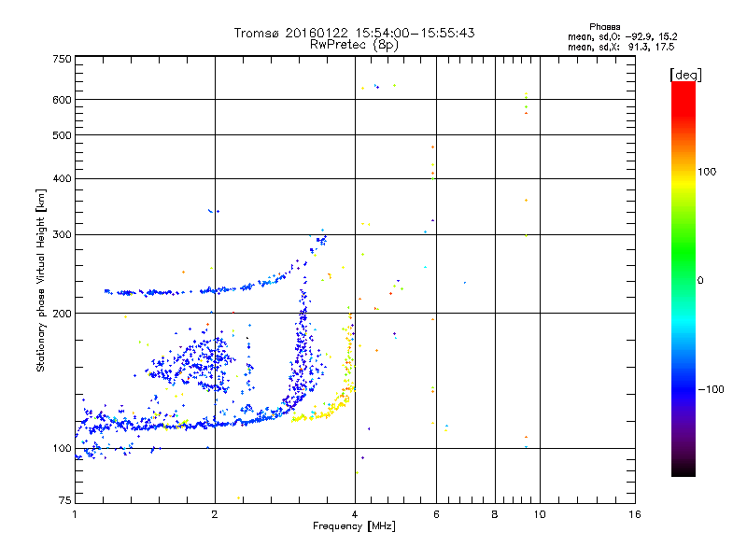The height and width of the screenshot is (560, 747).
Task: Click the x-axis tick label '4'
Action: point(355,514)
